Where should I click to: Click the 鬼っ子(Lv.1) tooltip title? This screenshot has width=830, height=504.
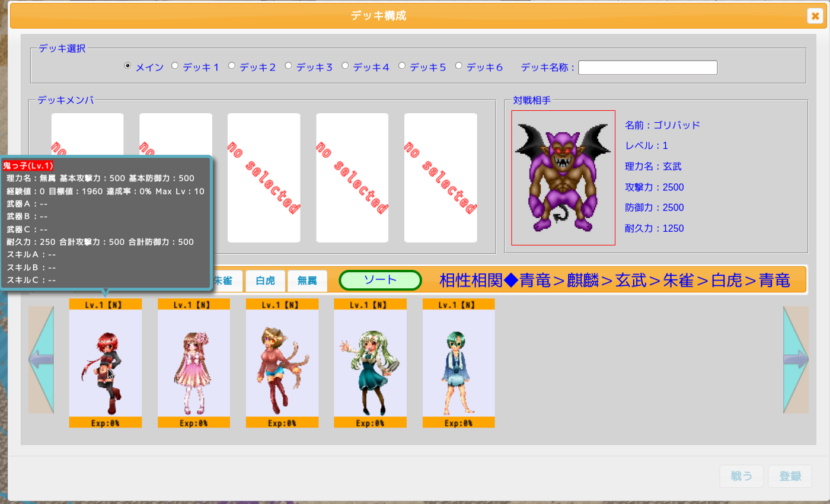pos(28,165)
